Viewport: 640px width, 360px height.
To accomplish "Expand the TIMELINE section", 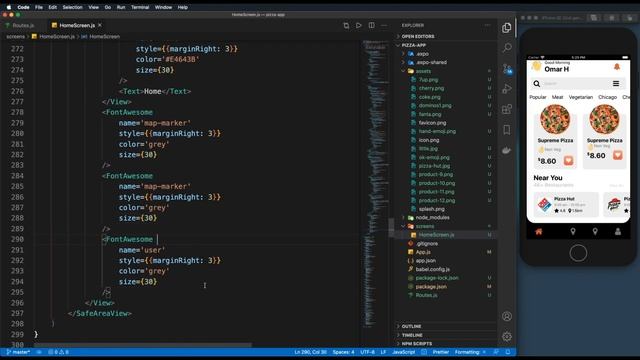I will click(412, 335).
